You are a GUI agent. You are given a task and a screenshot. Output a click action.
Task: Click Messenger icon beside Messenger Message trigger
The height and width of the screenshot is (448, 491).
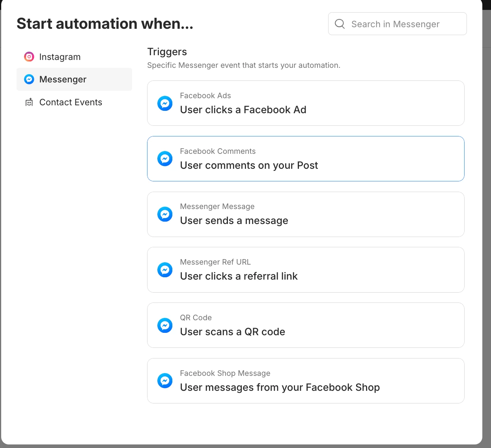coord(165,214)
